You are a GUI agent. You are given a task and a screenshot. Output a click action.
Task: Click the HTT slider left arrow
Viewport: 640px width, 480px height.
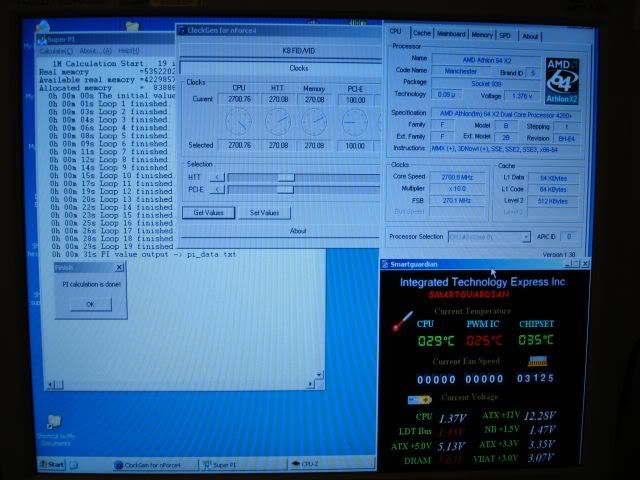point(217,177)
